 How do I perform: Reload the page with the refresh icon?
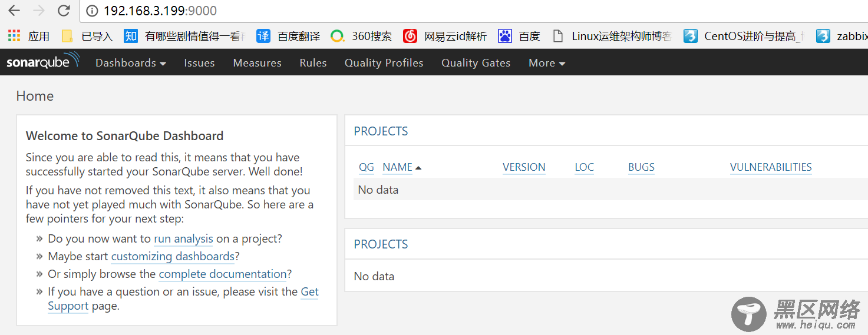point(64,11)
